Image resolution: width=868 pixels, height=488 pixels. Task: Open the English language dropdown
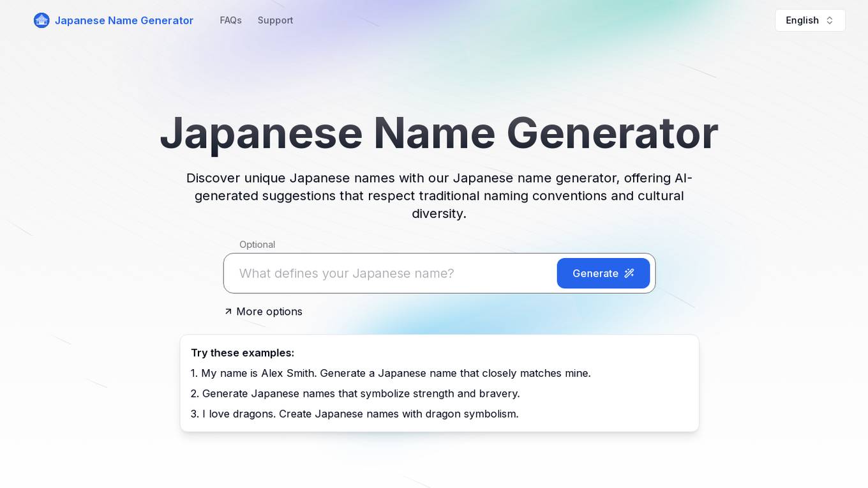point(810,20)
